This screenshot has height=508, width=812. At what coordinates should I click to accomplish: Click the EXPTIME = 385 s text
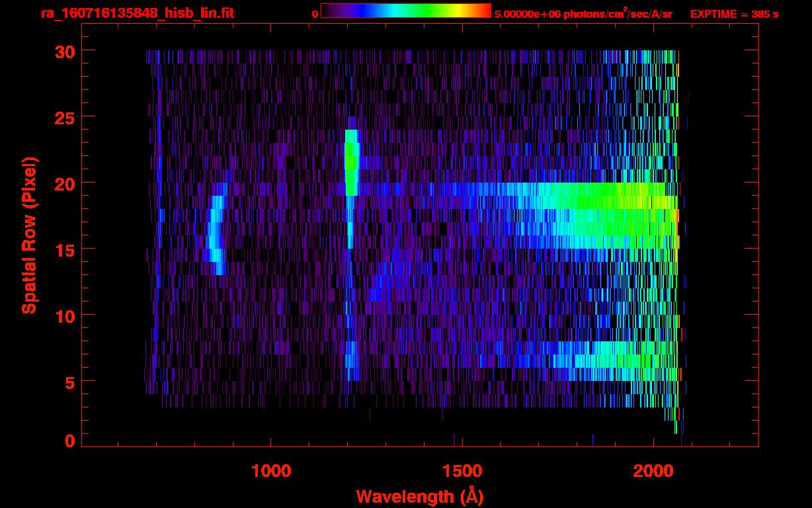coord(734,14)
